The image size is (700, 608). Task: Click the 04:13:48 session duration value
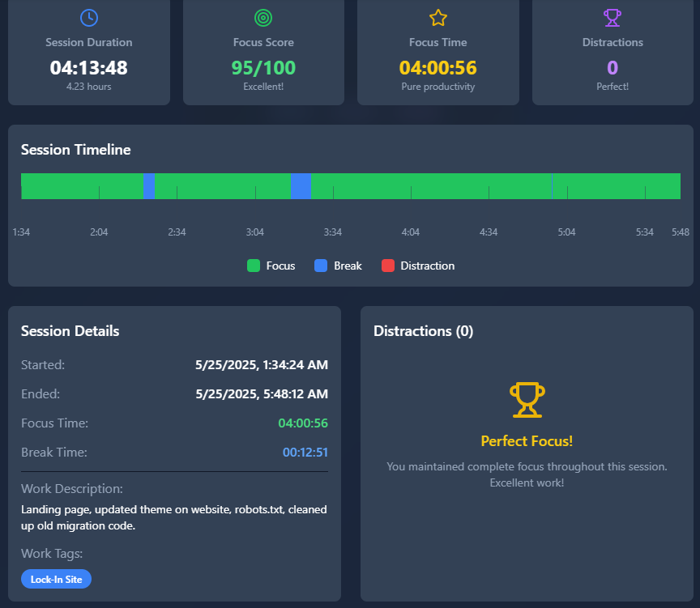(89, 67)
